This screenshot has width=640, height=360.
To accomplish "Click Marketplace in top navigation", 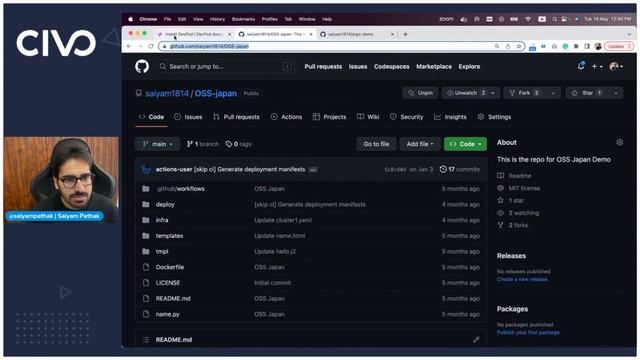I will point(434,67).
